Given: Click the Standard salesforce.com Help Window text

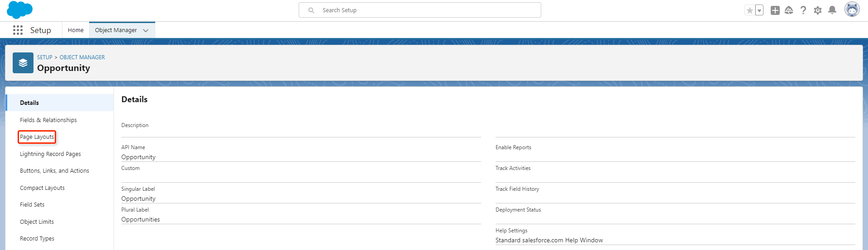Looking at the screenshot, I should click(549, 241).
